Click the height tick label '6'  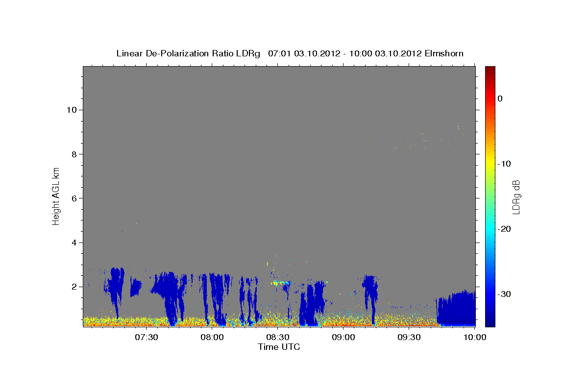[75, 198]
